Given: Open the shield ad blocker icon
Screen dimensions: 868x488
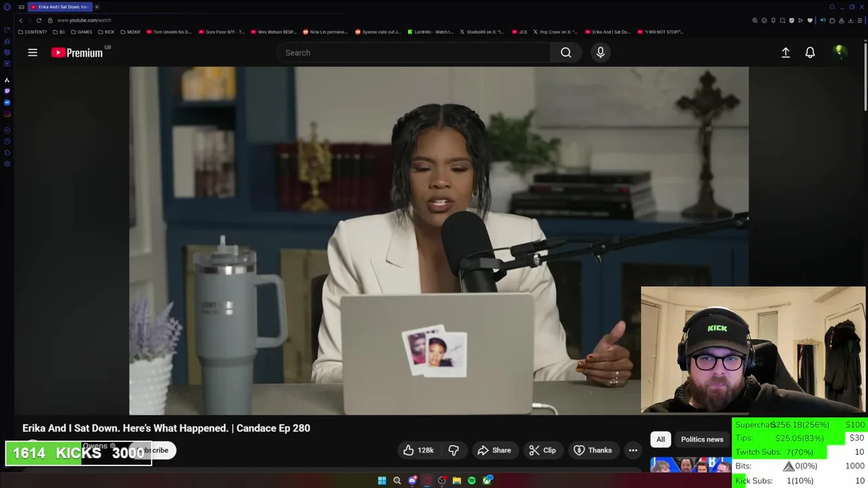Looking at the screenshot, I should point(791,20).
